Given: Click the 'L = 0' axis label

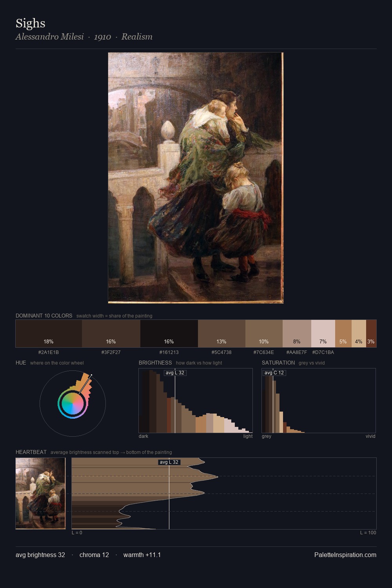Looking at the screenshot, I should coord(77,533).
